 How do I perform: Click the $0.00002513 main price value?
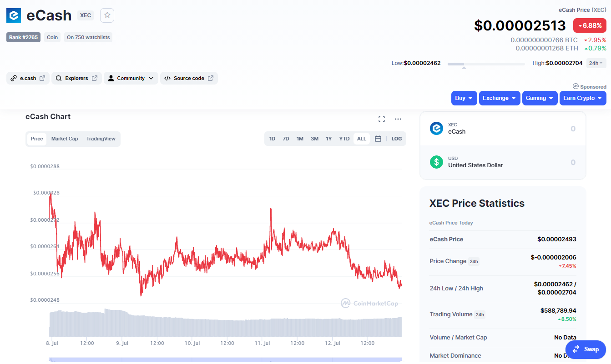(520, 25)
